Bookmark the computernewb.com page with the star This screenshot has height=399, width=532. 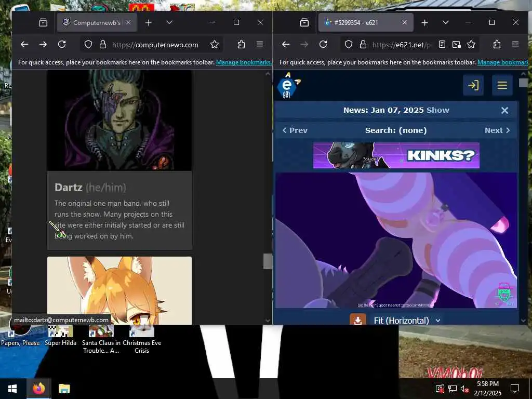(215, 45)
